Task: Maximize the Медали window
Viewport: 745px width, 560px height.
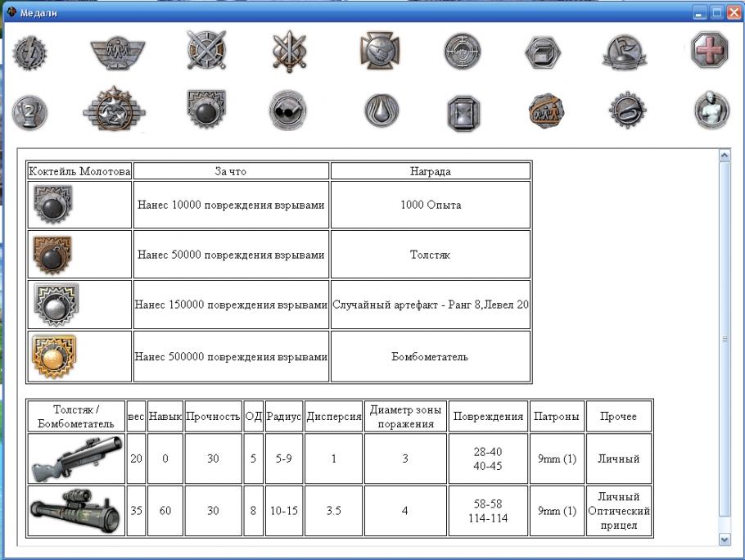Action: pos(716,12)
